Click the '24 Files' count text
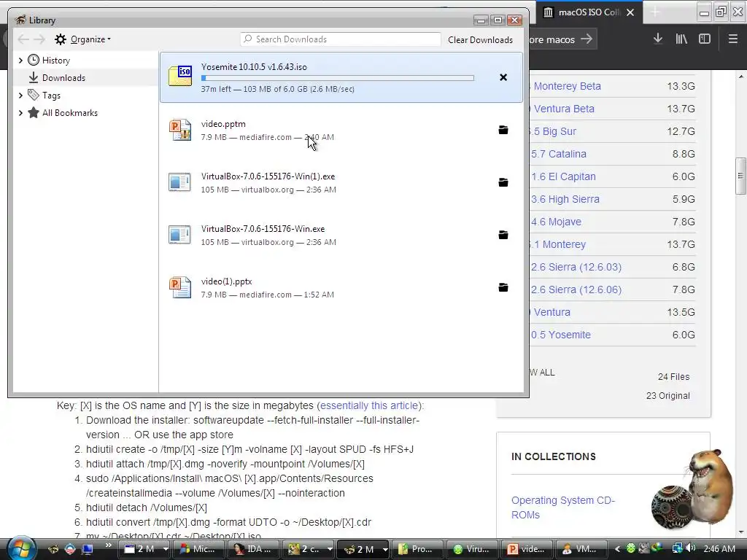 click(x=673, y=377)
